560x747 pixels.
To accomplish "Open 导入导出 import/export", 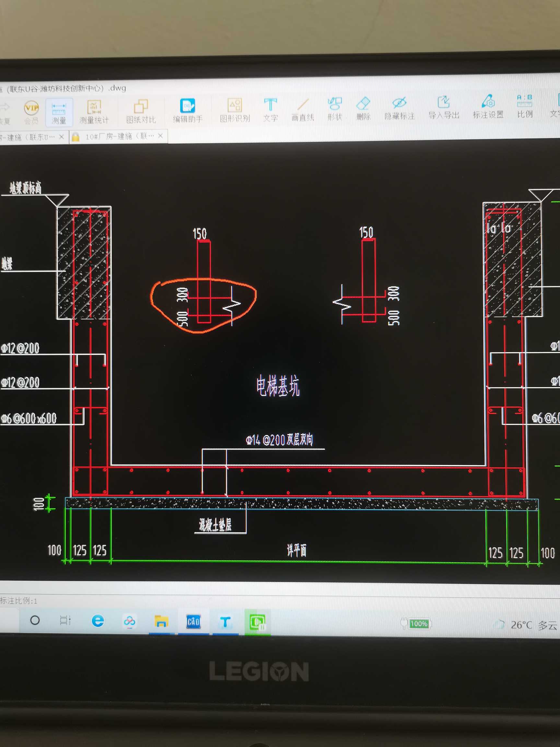I will (444, 107).
